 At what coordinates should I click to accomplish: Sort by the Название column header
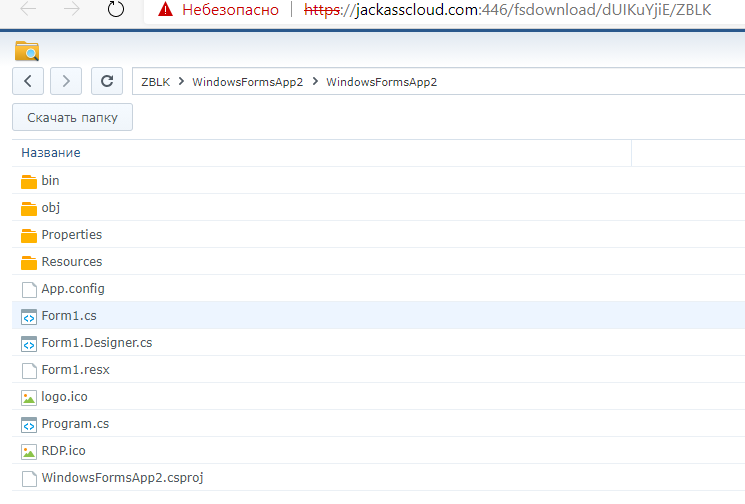[51, 152]
